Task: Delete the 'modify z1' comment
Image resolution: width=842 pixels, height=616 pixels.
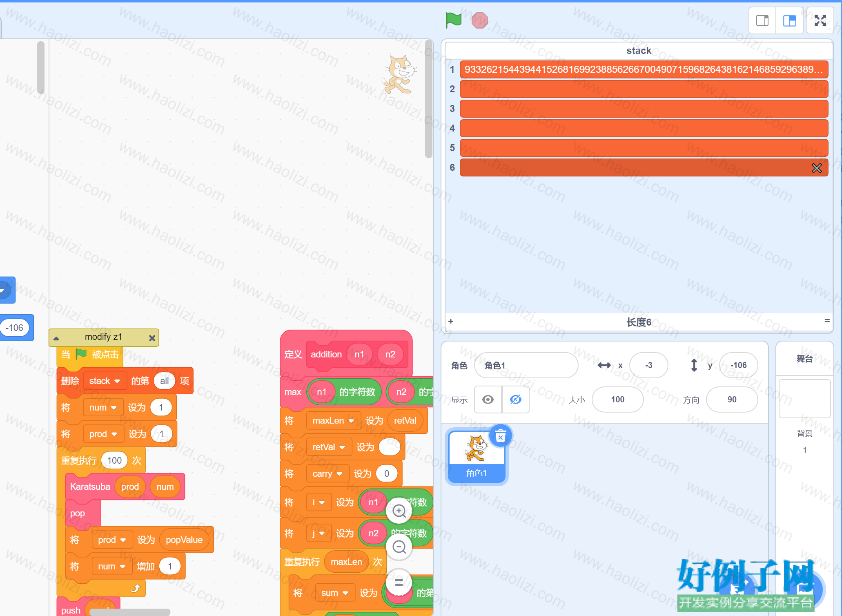Action: 152,338
